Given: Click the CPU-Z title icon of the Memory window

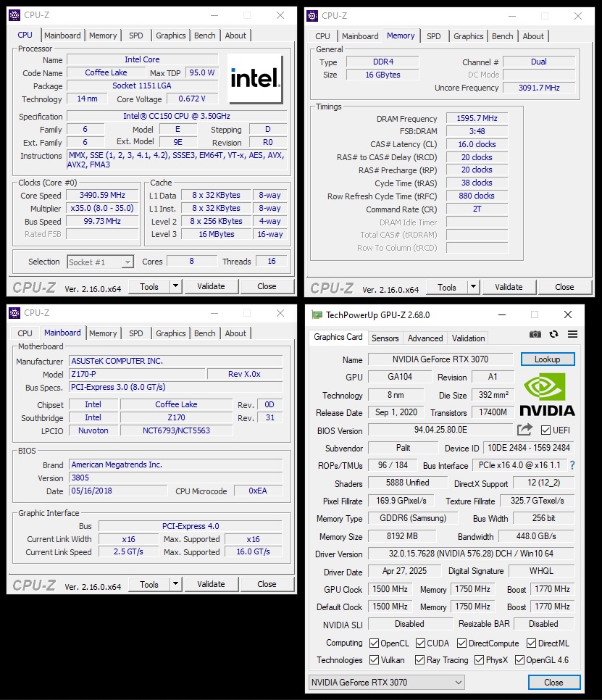Looking at the screenshot, I should (x=312, y=16).
